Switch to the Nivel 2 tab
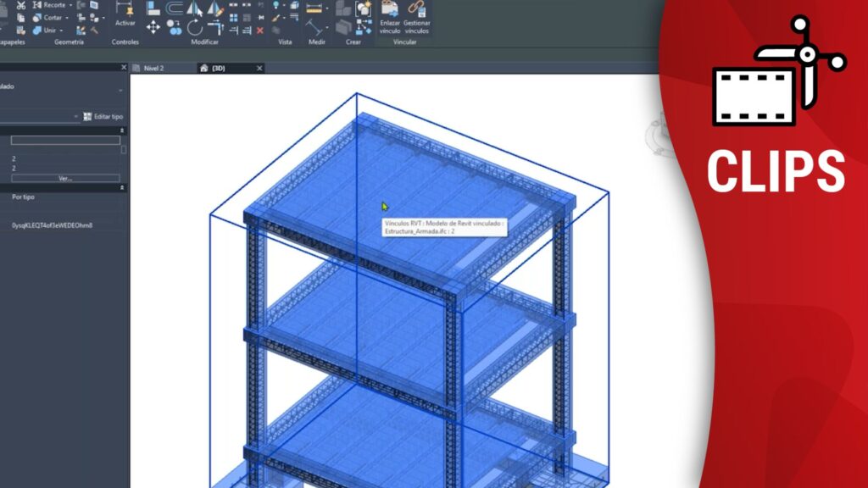 [x=153, y=68]
